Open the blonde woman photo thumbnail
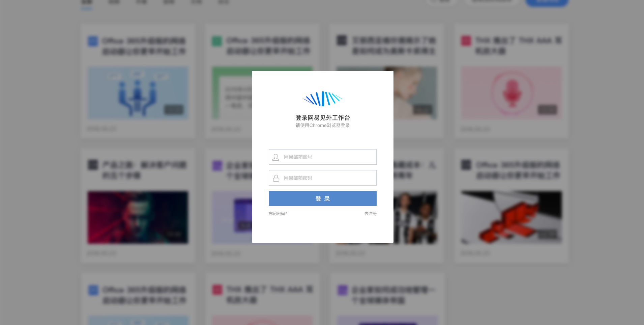 point(415,93)
